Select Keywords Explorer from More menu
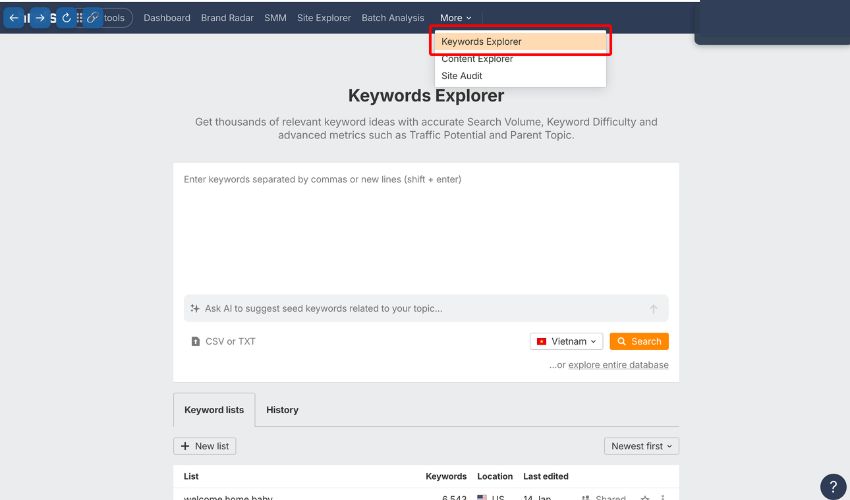This screenshot has height=500, width=850. tap(520, 42)
